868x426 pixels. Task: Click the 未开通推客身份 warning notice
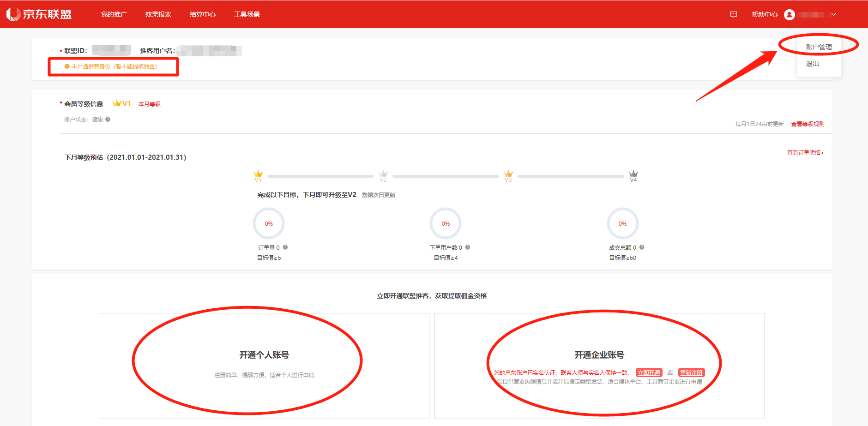[x=111, y=66]
